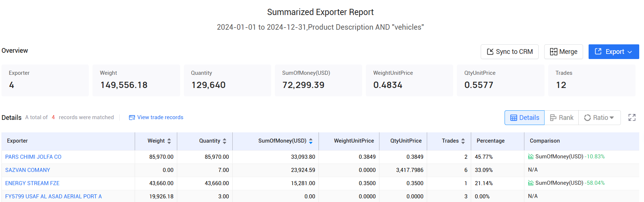Click the Weight overview card 149,556.18
This screenshot has width=644, height=202.
click(x=136, y=80)
